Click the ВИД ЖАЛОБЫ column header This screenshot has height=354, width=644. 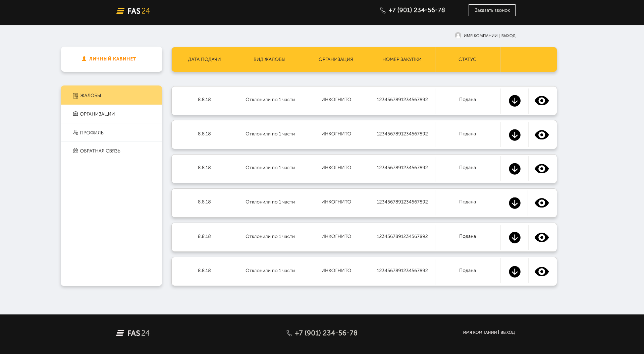[x=269, y=59]
